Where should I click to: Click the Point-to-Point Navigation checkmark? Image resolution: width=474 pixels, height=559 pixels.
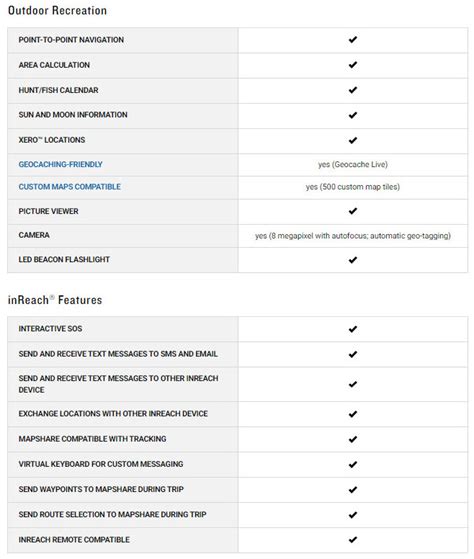(x=353, y=40)
